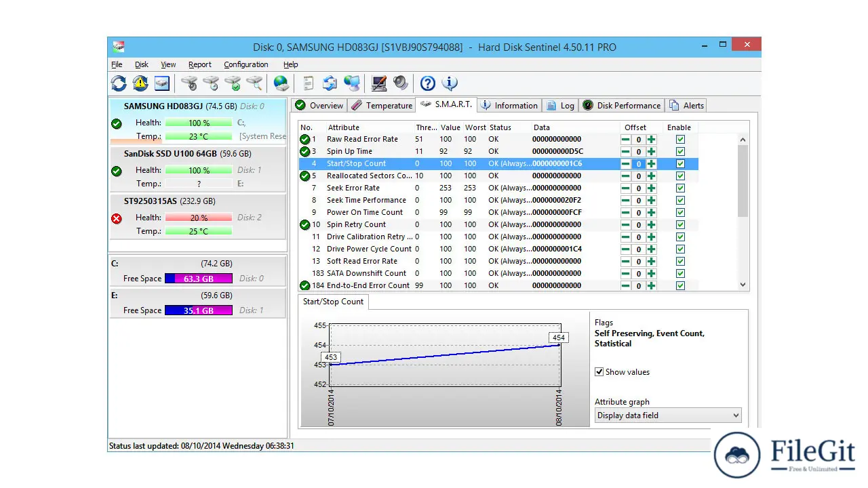Click green plus on Start/Stop Count offset
This screenshot has width=868, height=488.
pyautogui.click(x=652, y=164)
